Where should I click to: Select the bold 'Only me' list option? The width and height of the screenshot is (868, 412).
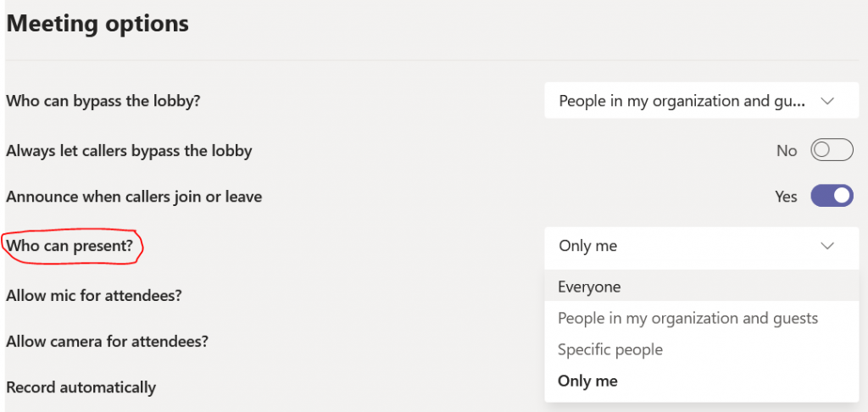pos(587,381)
